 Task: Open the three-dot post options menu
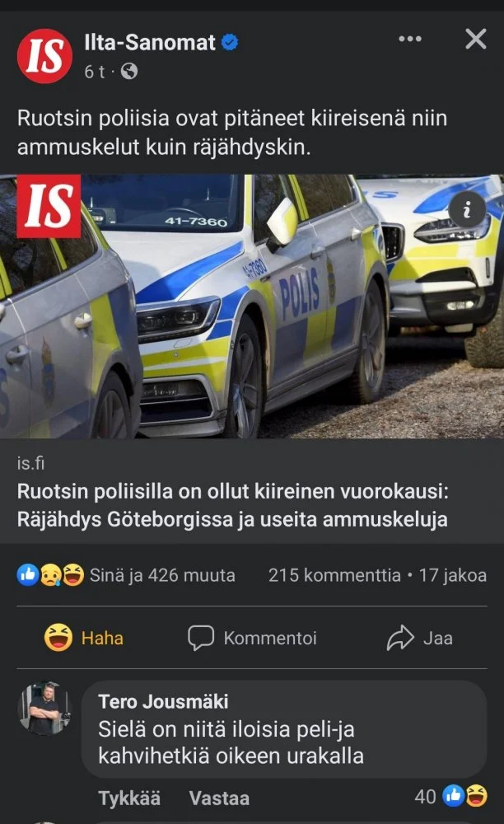410,39
